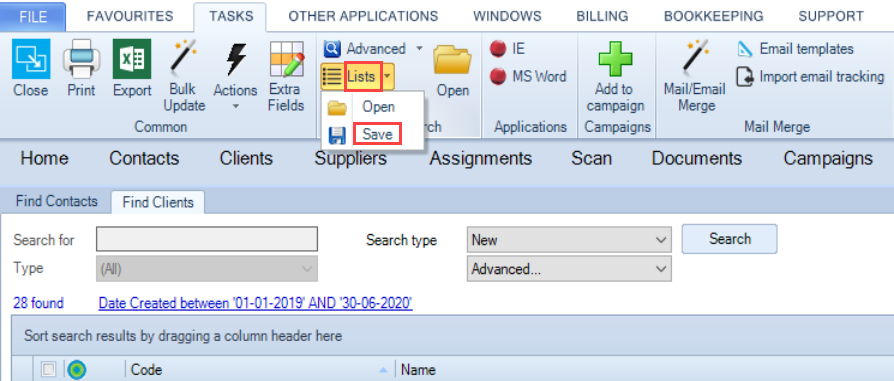Click the '28 found' result count
894x381 pixels.
pos(38,303)
